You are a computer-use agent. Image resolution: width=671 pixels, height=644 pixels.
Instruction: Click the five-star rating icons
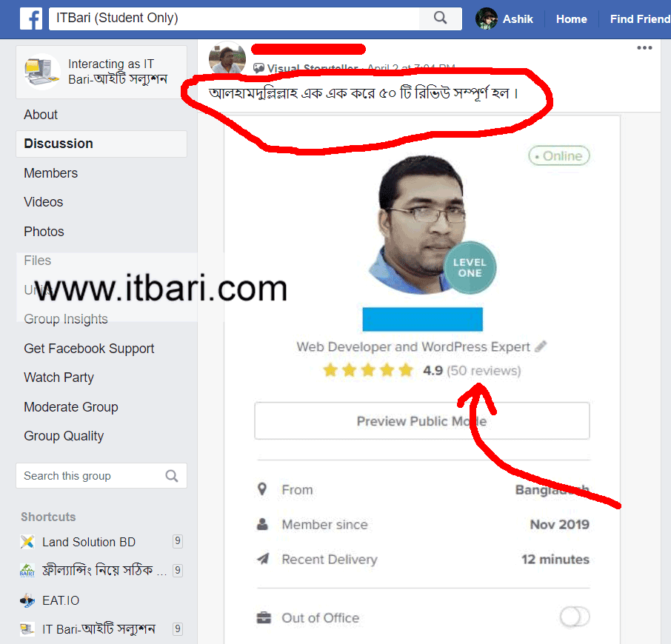click(368, 370)
